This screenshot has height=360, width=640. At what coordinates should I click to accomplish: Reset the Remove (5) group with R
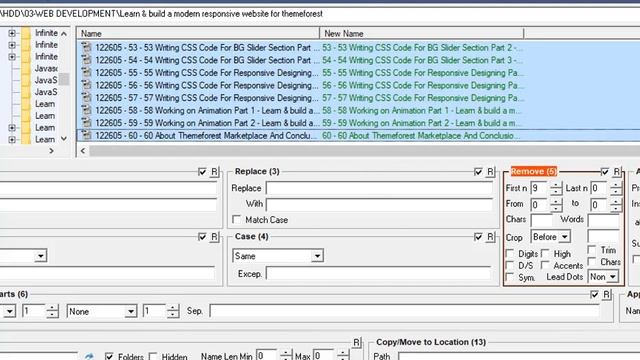[x=617, y=172]
